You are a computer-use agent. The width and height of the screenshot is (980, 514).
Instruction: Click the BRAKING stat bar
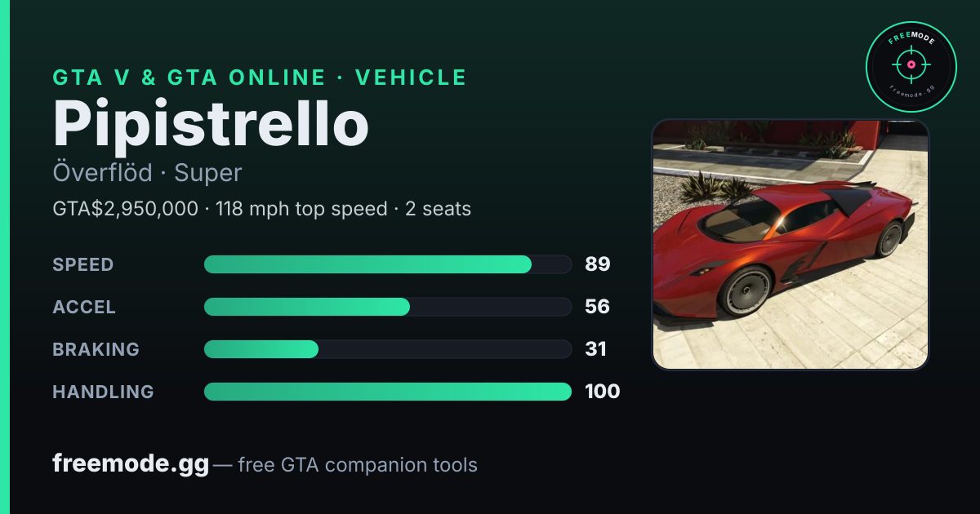[387, 349]
